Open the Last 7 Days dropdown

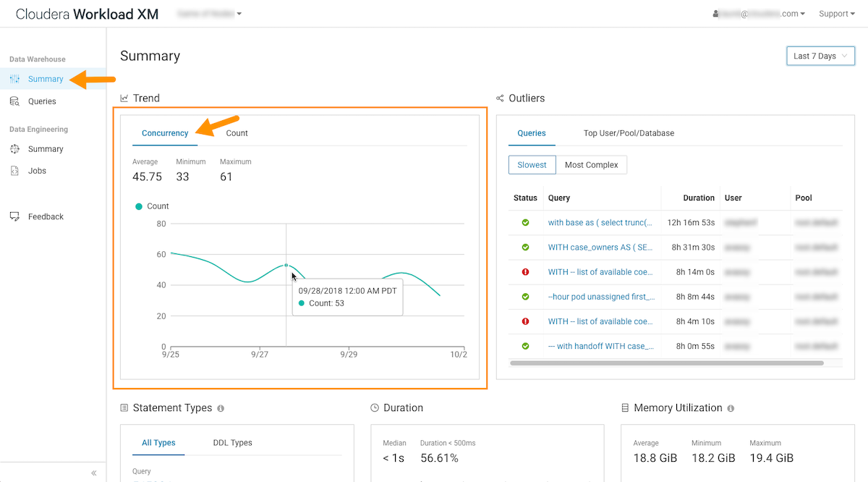point(820,56)
